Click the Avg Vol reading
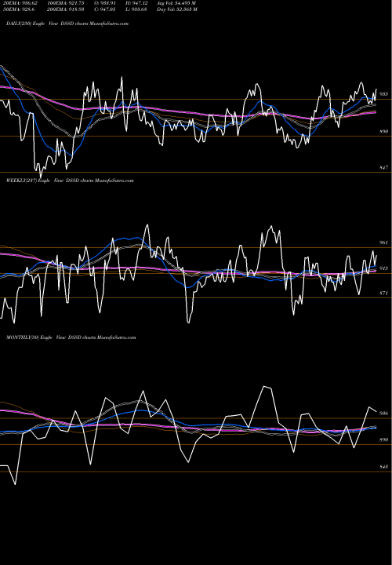 (176, 3)
